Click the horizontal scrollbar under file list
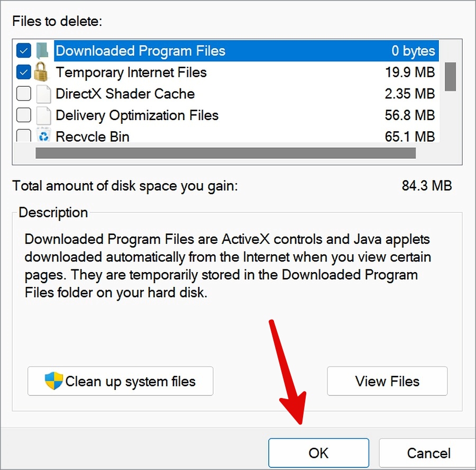This screenshot has height=470, width=476. 225,153
